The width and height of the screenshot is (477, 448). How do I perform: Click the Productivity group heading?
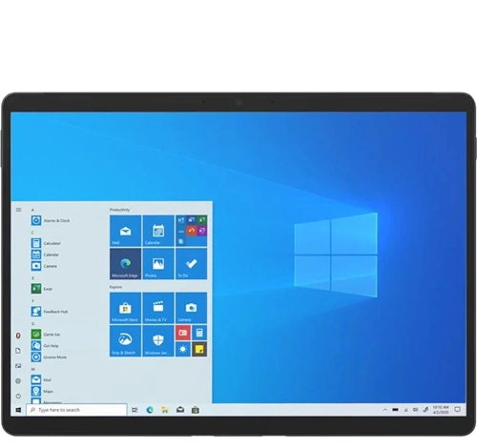(x=119, y=210)
